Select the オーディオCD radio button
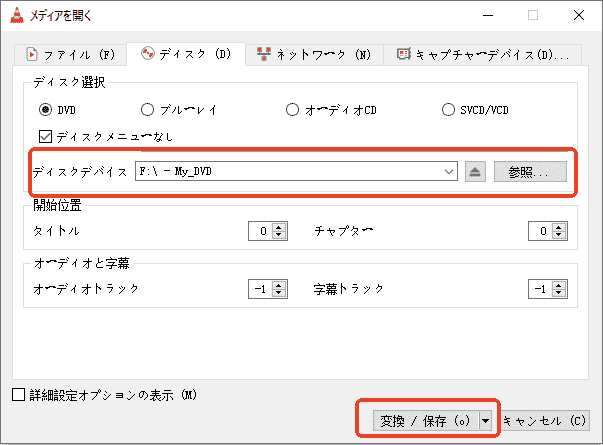This screenshot has width=603, height=445. [x=292, y=110]
